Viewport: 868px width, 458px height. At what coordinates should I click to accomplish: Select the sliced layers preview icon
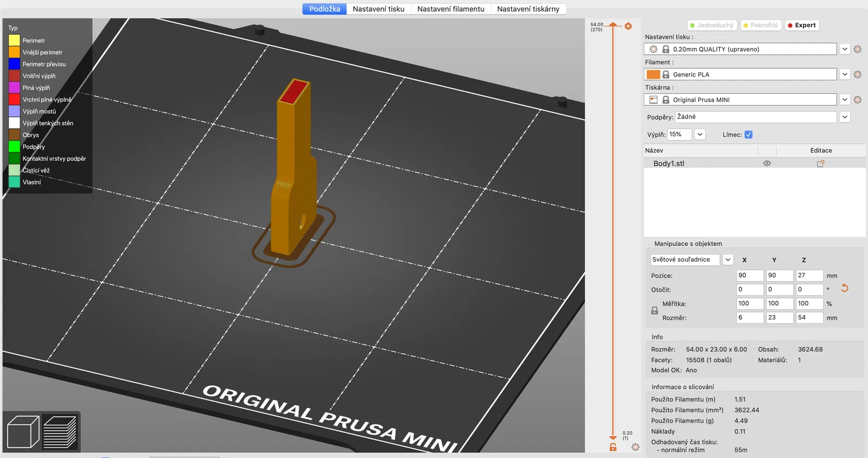click(60, 431)
